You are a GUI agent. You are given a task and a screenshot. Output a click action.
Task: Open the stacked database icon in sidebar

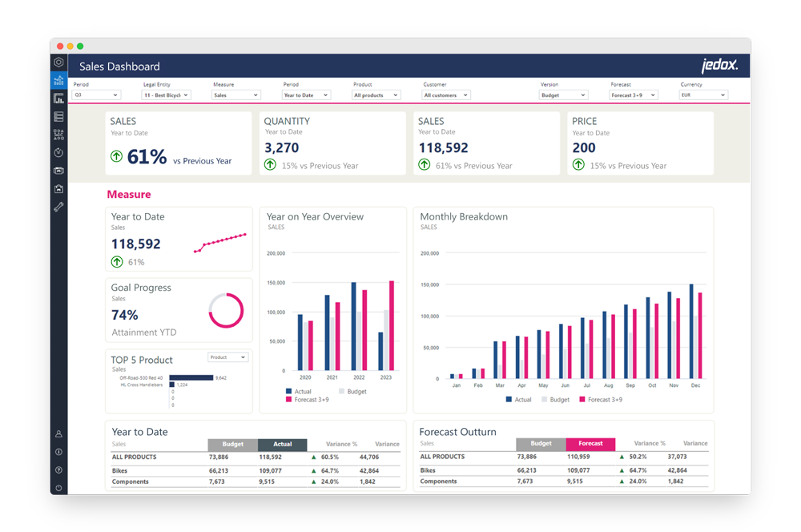tap(58, 116)
